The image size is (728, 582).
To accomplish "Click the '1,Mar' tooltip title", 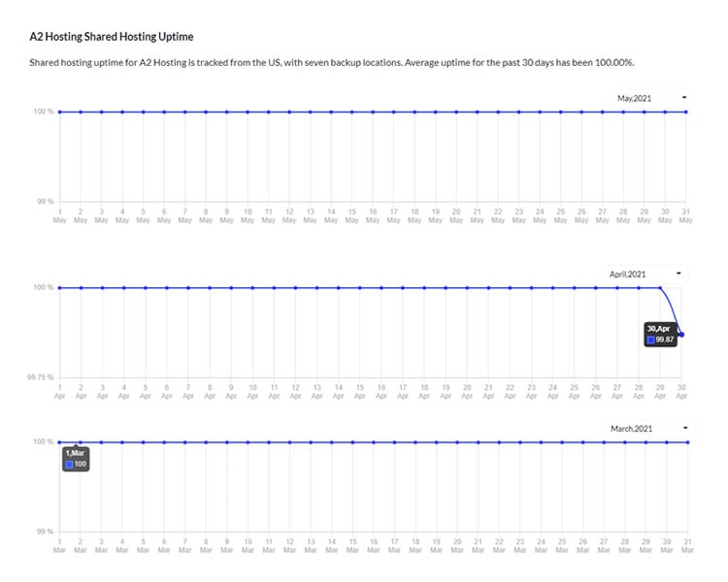I will (x=75, y=453).
